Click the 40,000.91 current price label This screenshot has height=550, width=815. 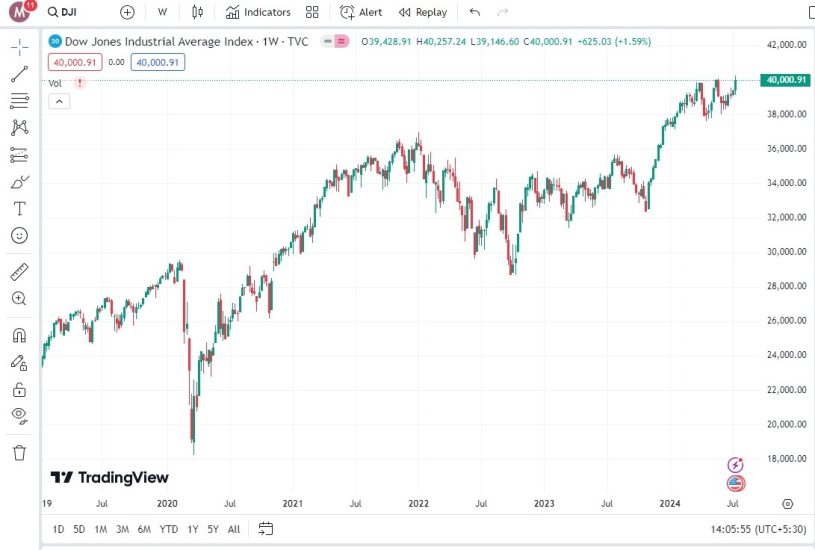click(x=784, y=80)
